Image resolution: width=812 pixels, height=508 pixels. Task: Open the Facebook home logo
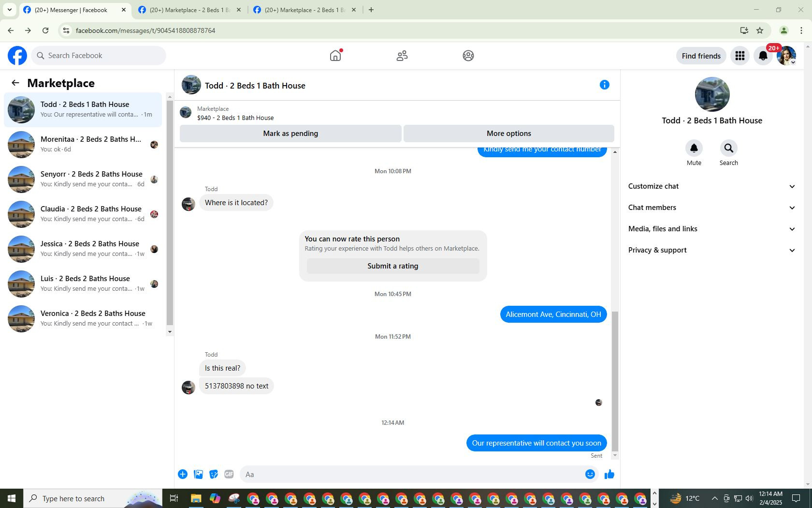pyautogui.click(x=17, y=56)
